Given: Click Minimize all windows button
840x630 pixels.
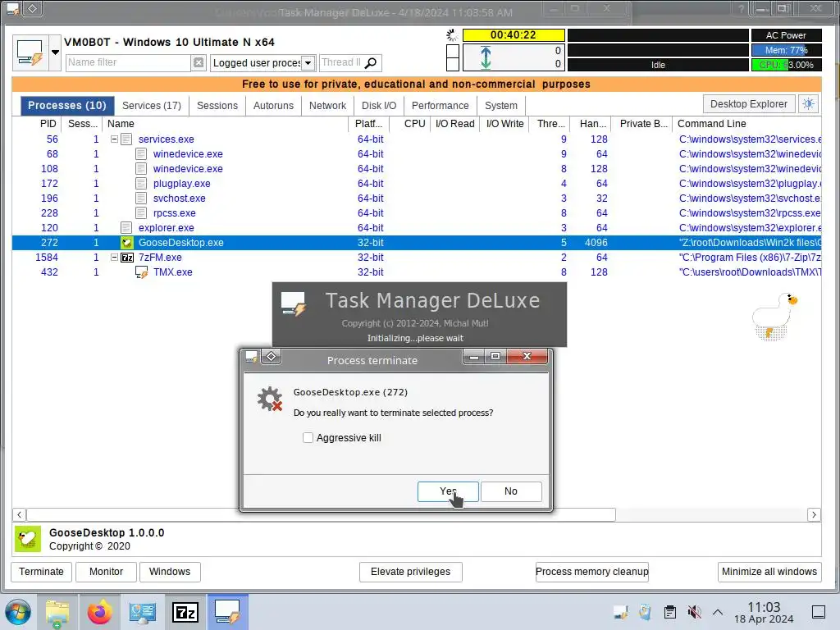Looking at the screenshot, I should (769, 572).
